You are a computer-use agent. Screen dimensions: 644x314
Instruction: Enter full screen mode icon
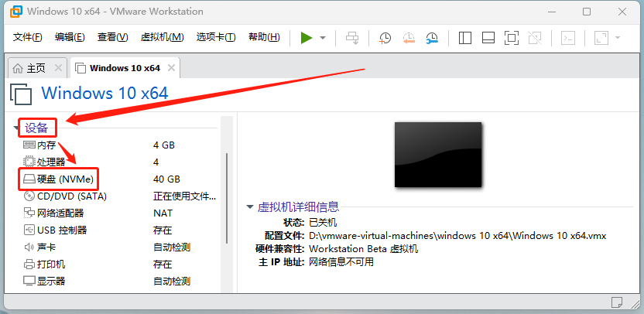pyautogui.click(x=511, y=38)
